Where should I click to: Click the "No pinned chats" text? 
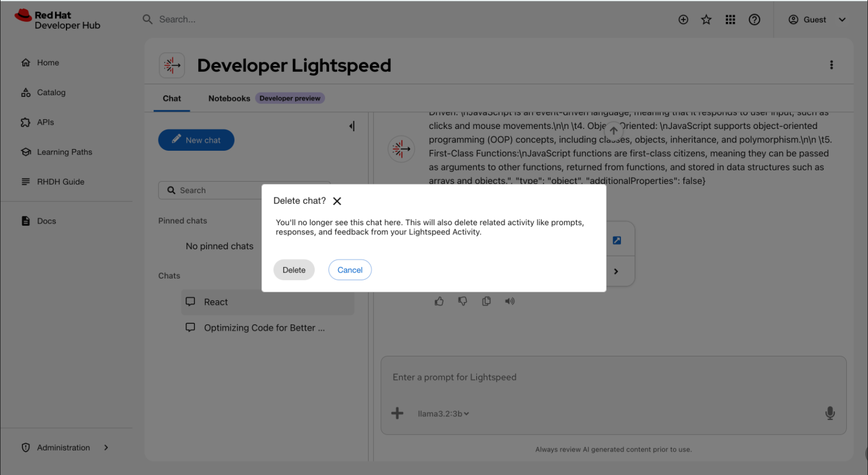(x=219, y=246)
